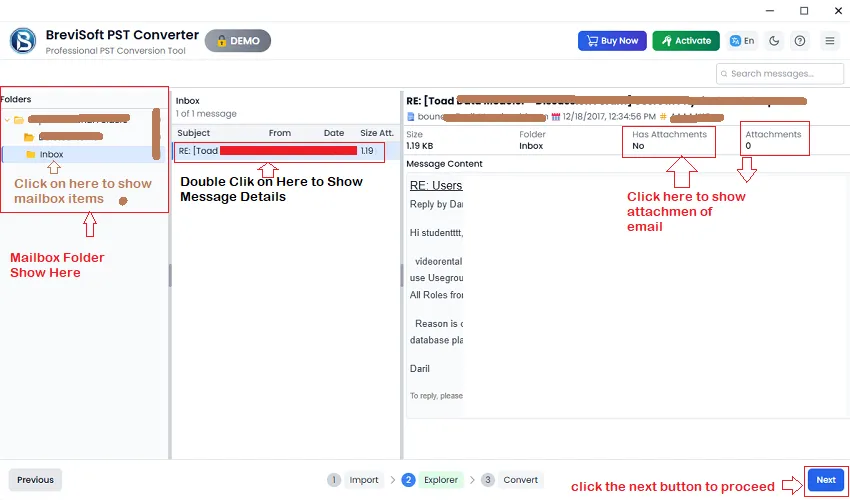
Task: Click the Has Attachments No value
Action: (x=638, y=146)
